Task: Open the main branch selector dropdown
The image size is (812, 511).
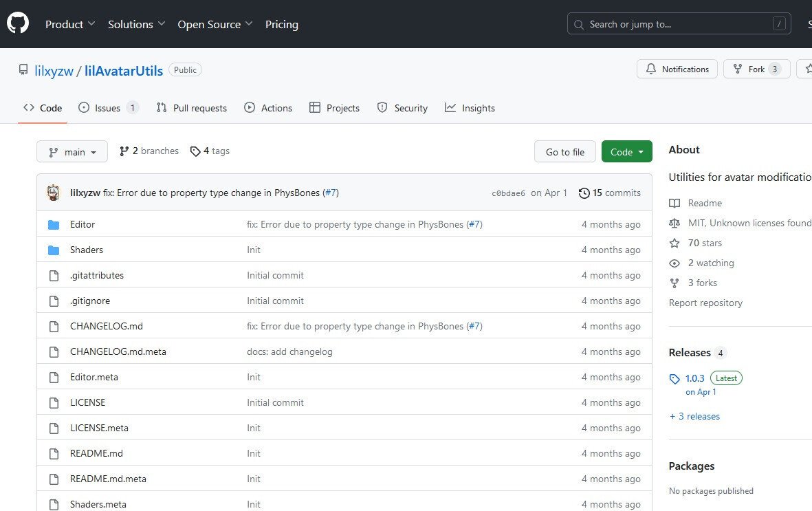Action: tap(72, 151)
